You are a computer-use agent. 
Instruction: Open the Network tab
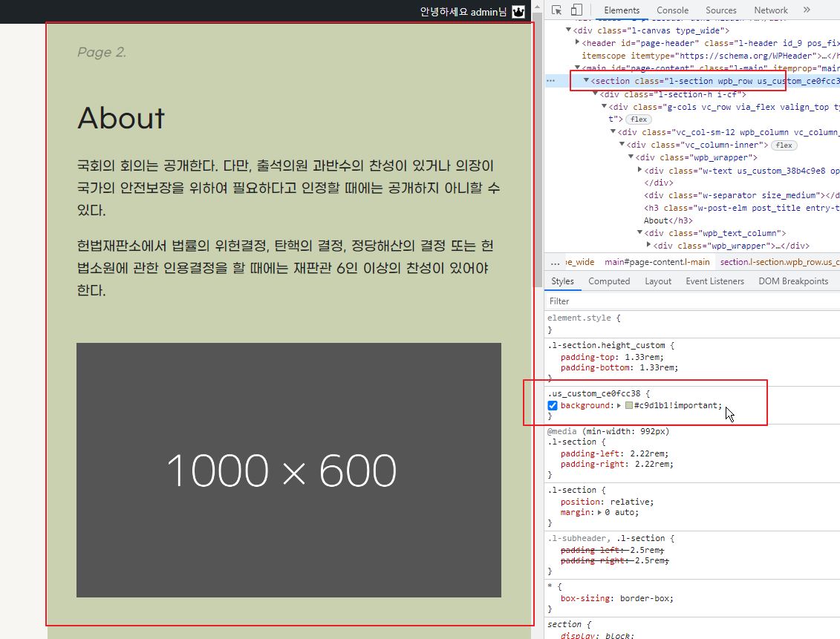coord(771,10)
